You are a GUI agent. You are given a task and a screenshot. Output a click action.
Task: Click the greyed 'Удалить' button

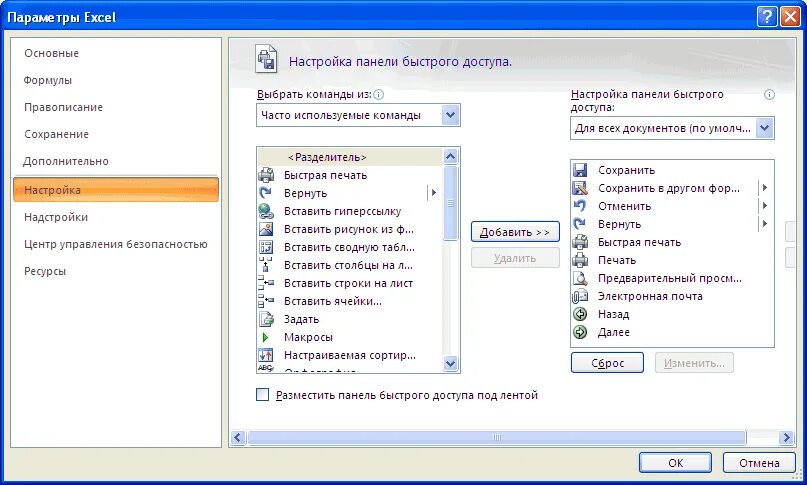tap(515, 258)
